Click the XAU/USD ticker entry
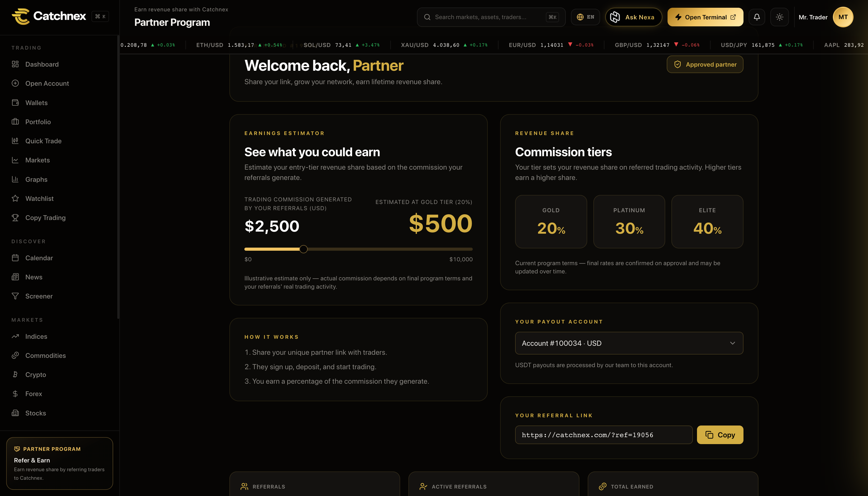 click(x=444, y=45)
